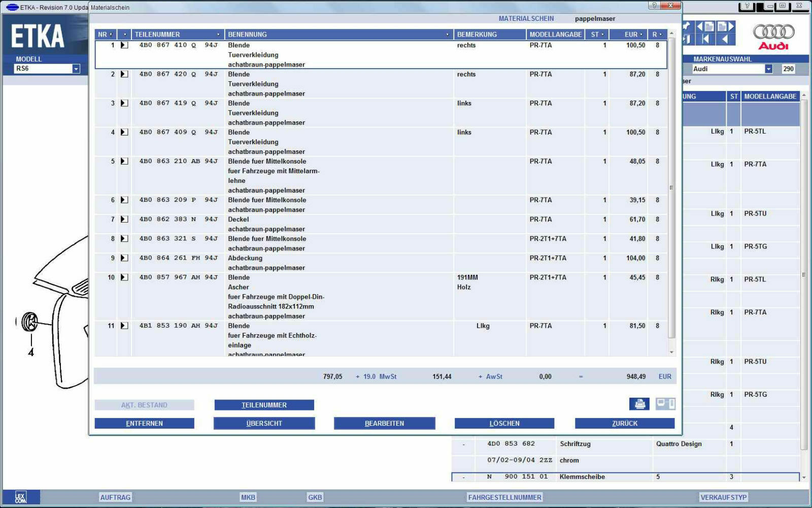Click the Audi rings logo
Viewport: 812px width, 508px height.
(x=773, y=32)
